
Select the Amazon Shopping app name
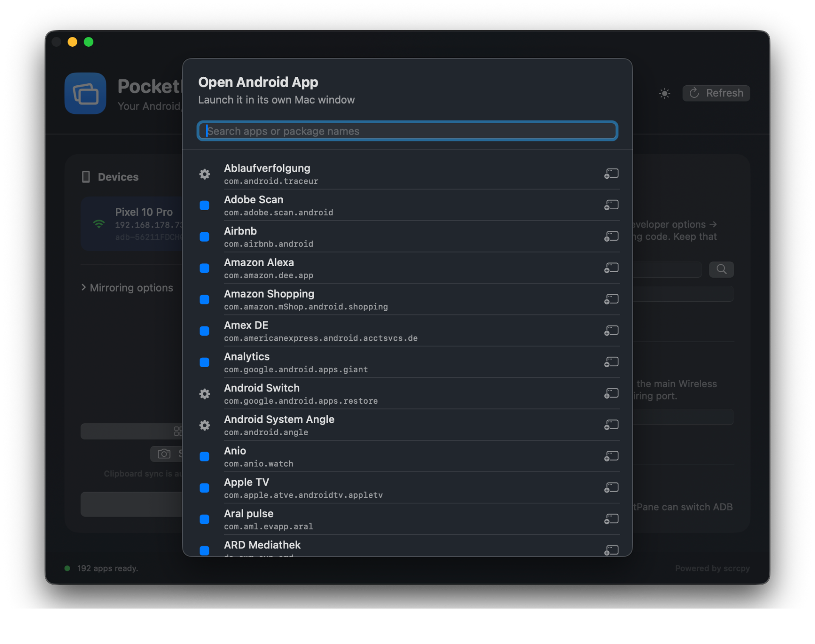269,294
